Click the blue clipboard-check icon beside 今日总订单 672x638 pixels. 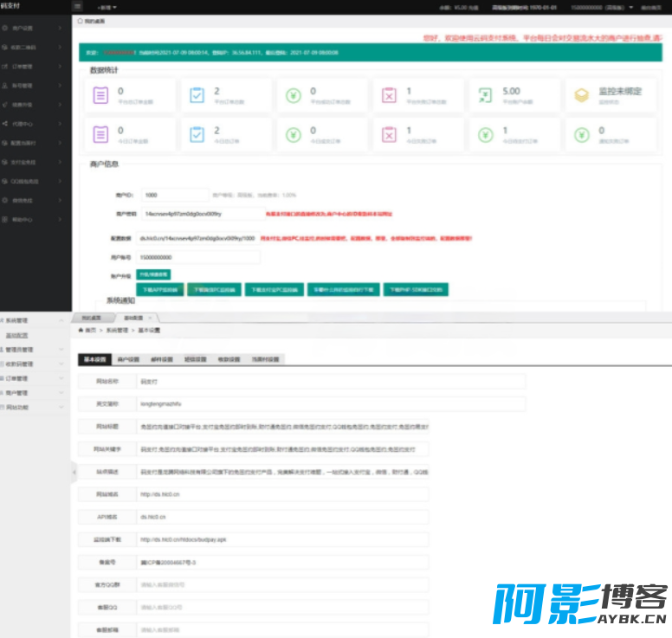(197, 134)
